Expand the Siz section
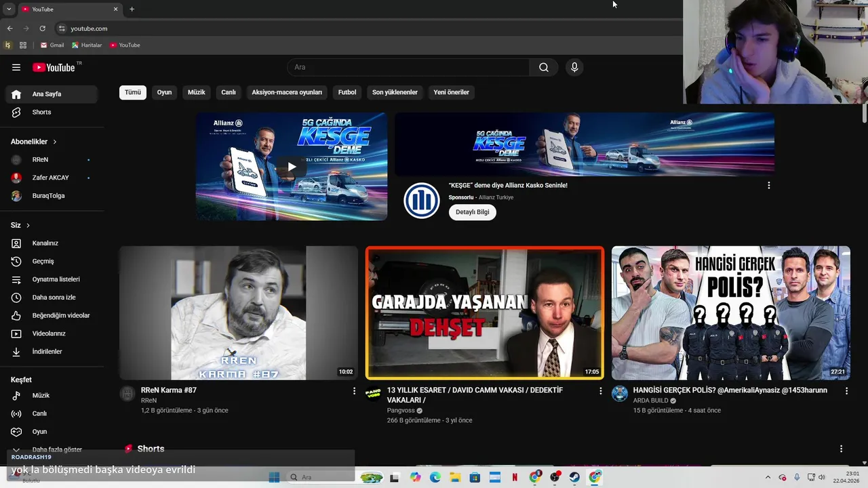868x488 pixels. click(x=20, y=225)
